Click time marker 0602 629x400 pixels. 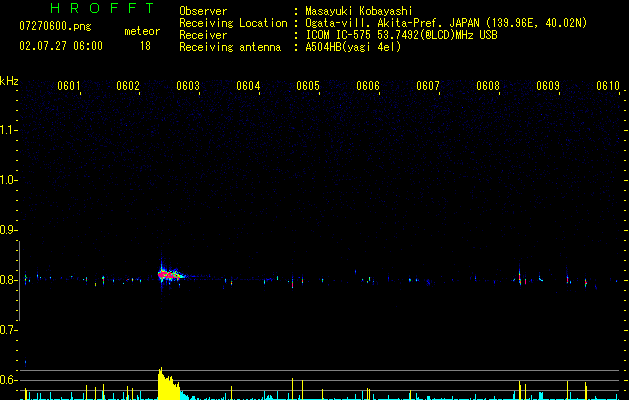[x=128, y=86]
